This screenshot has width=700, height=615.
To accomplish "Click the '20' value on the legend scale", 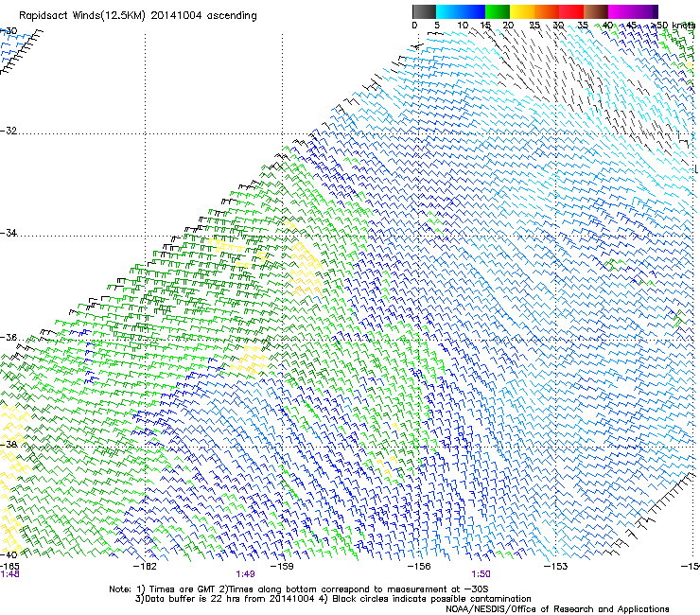I will click(x=509, y=26).
